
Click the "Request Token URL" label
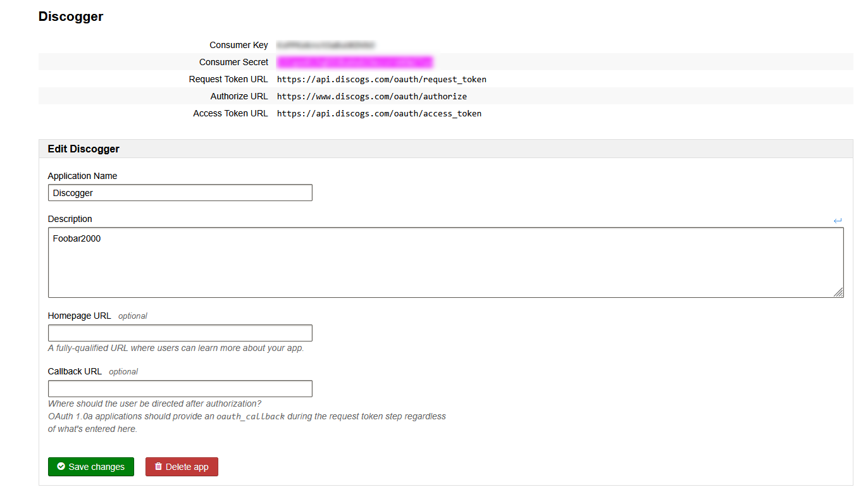(x=228, y=80)
